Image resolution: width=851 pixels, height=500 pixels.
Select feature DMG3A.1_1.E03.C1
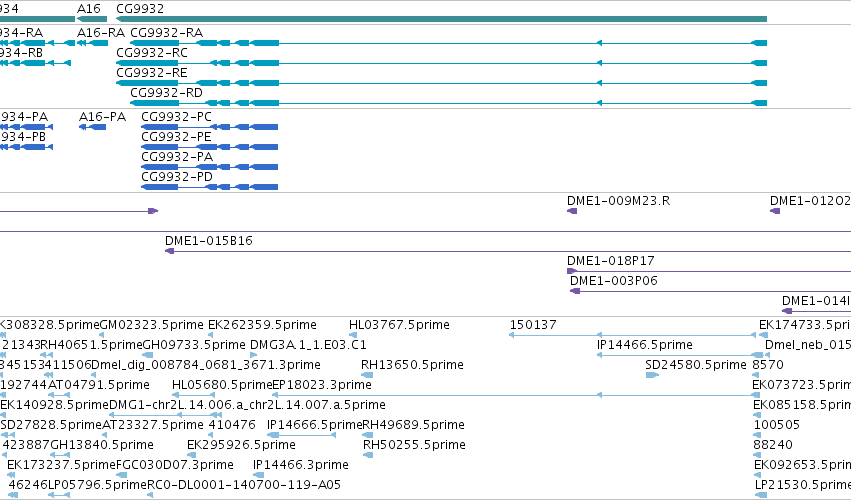(308, 345)
